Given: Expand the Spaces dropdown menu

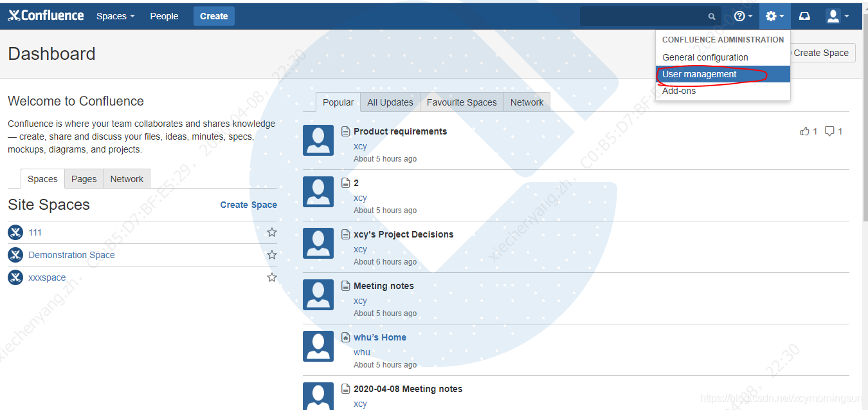Looking at the screenshot, I should pyautogui.click(x=116, y=16).
